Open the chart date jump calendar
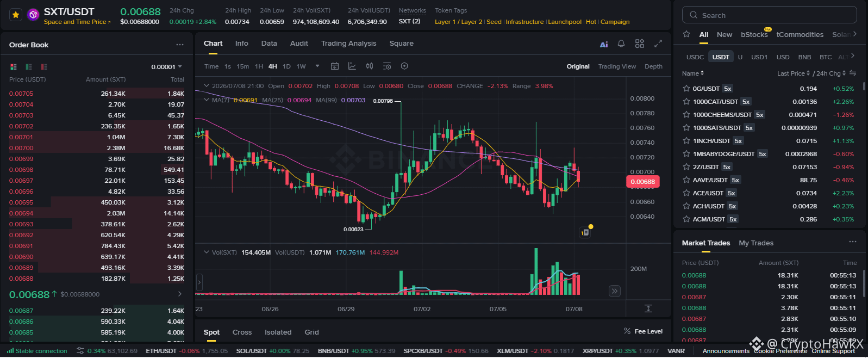The height and width of the screenshot is (358, 868). [335, 66]
